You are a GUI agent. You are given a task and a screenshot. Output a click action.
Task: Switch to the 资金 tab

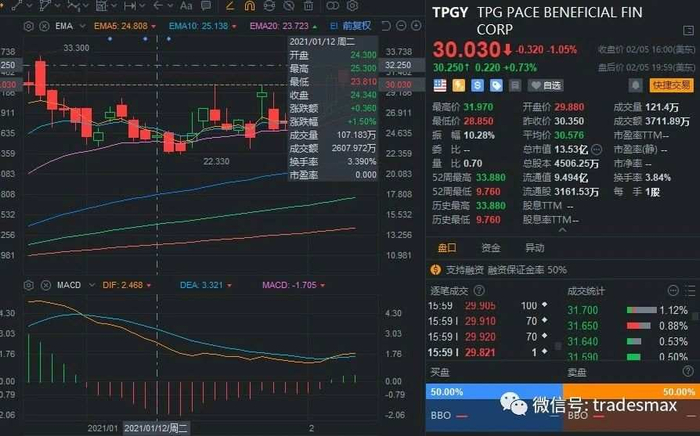coord(491,248)
